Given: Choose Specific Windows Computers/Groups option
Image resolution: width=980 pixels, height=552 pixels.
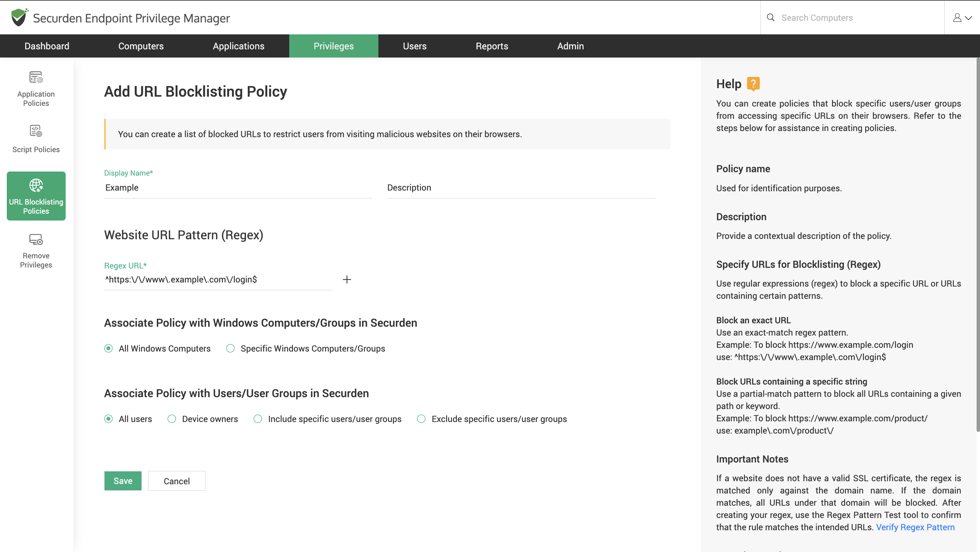Looking at the screenshot, I should coord(230,348).
